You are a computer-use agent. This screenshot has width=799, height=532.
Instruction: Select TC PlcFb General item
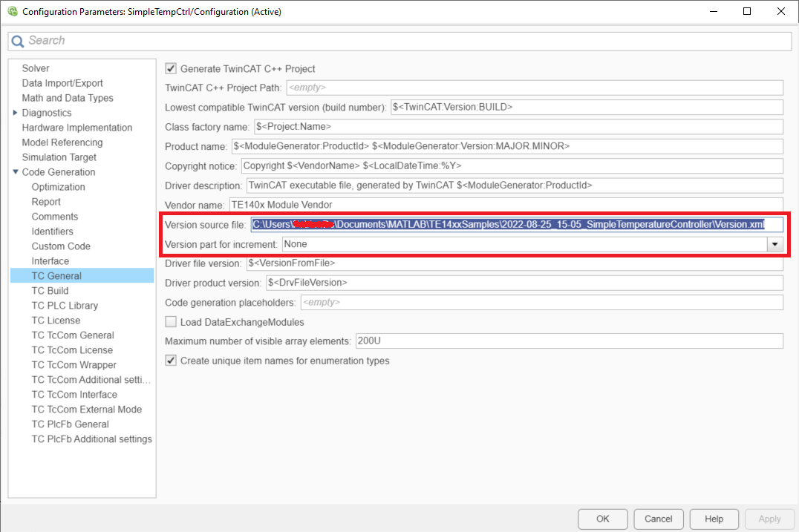71,424
